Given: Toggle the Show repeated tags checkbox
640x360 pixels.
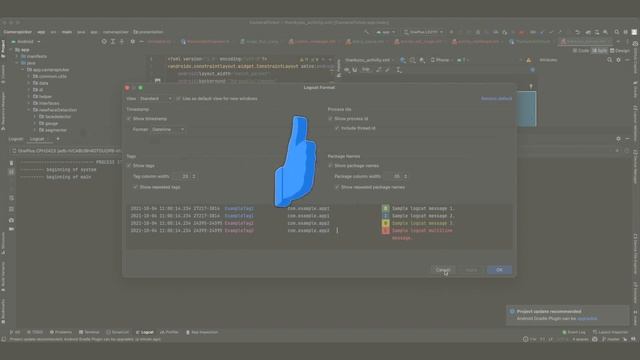Looking at the screenshot, I should [x=136, y=187].
